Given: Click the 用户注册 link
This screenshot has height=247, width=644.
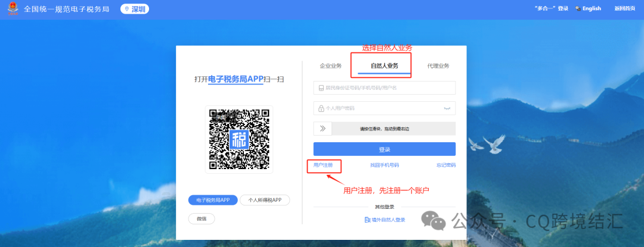Looking at the screenshot, I should click(x=323, y=165).
